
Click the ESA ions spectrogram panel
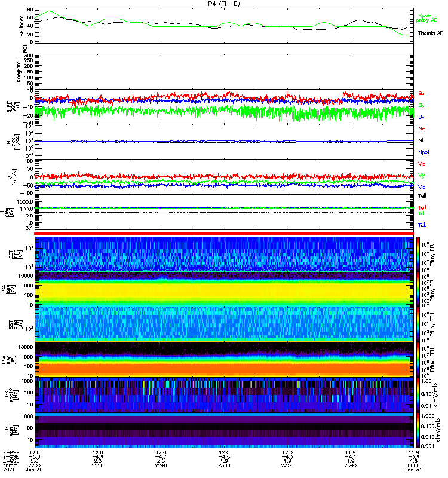(224, 289)
